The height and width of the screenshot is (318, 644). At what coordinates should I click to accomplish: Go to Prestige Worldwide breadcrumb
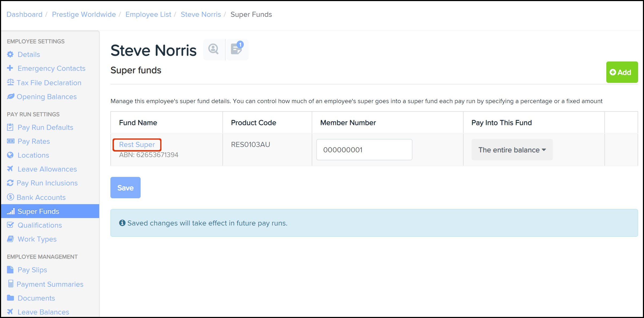tap(84, 14)
